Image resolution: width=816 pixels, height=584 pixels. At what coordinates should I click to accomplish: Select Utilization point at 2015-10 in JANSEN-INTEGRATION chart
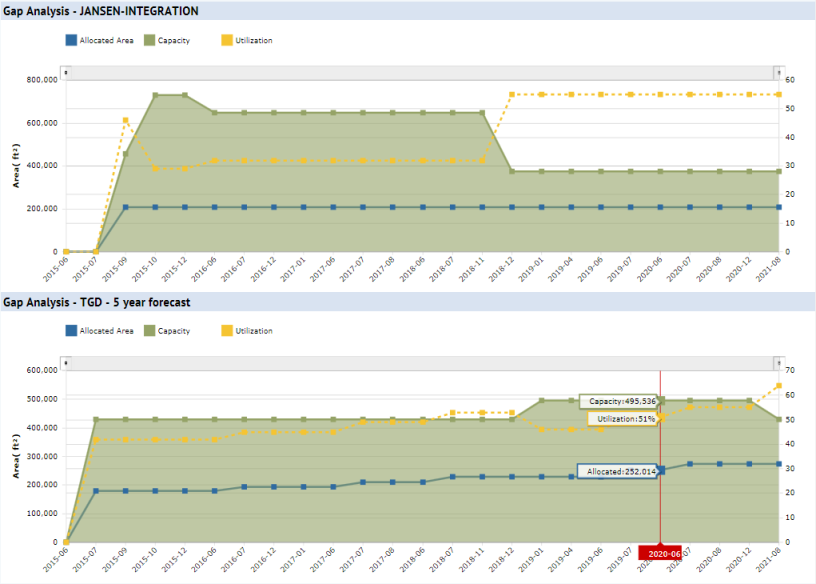(155, 169)
